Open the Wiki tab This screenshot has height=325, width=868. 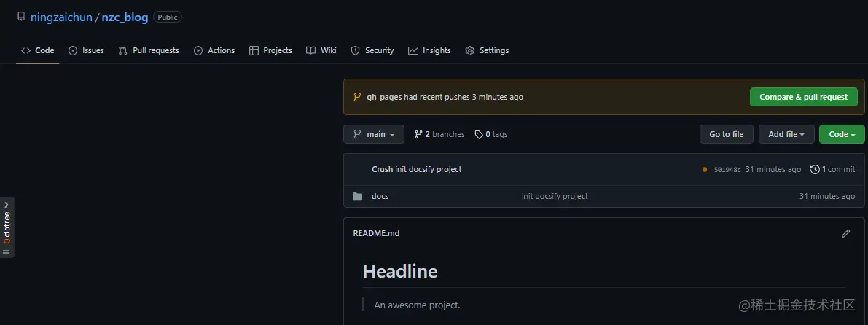point(321,50)
